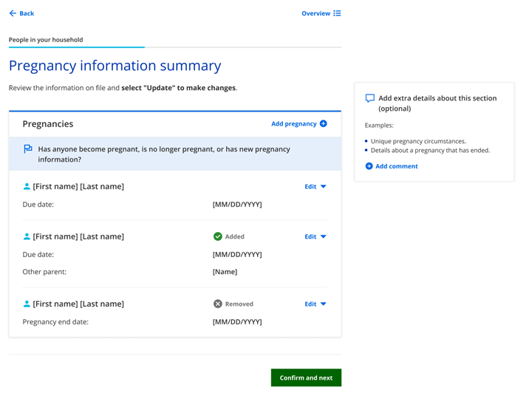Image resolution: width=532 pixels, height=393 pixels.
Task: Click the Add pregnancy link
Action: click(x=293, y=124)
